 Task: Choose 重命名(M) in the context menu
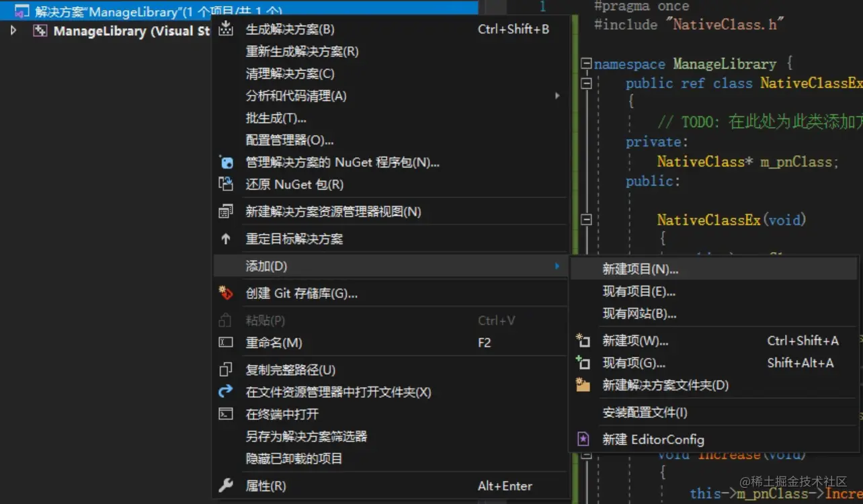(390, 343)
